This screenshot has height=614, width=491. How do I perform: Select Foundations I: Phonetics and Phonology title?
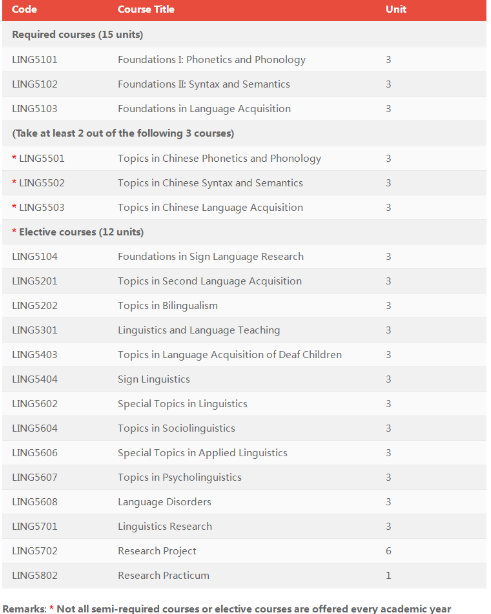point(211,60)
